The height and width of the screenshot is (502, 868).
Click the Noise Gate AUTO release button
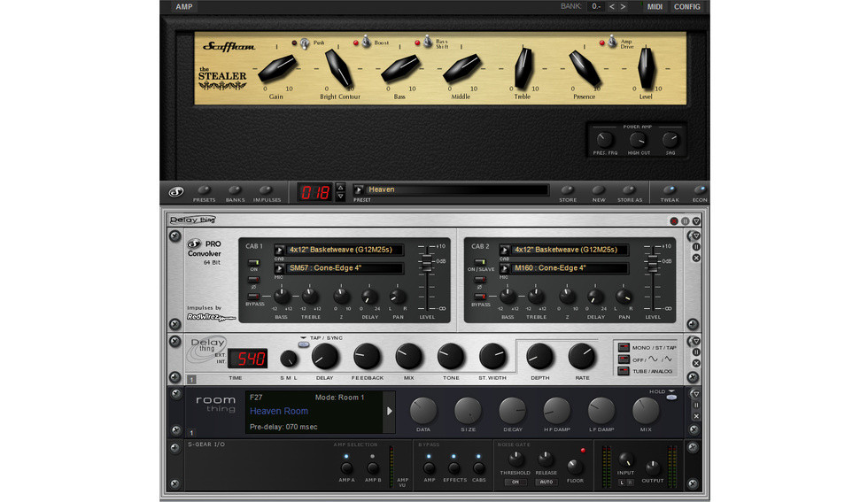click(546, 482)
